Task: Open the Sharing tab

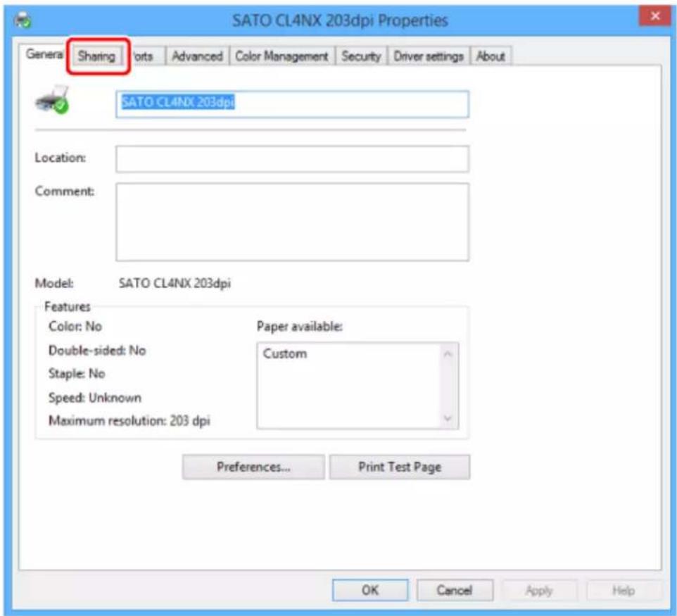Action: pyautogui.click(x=96, y=56)
